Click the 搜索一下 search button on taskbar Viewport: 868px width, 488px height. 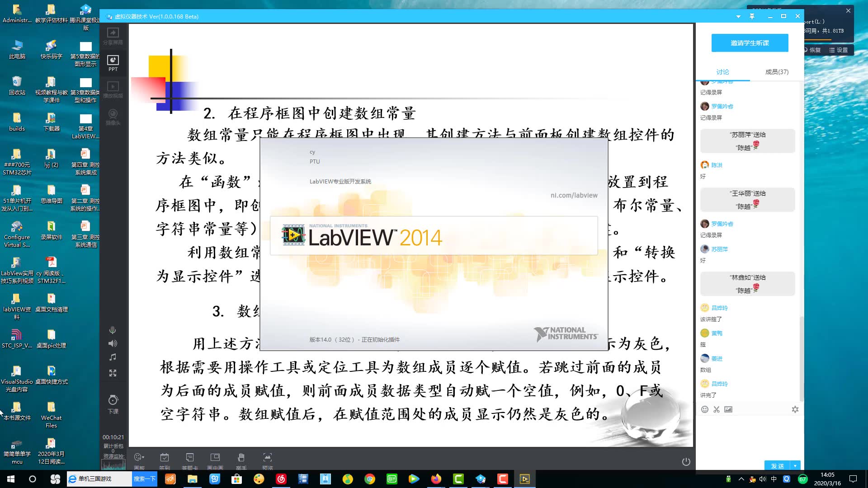pyautogui.click(x=144, y=479)
